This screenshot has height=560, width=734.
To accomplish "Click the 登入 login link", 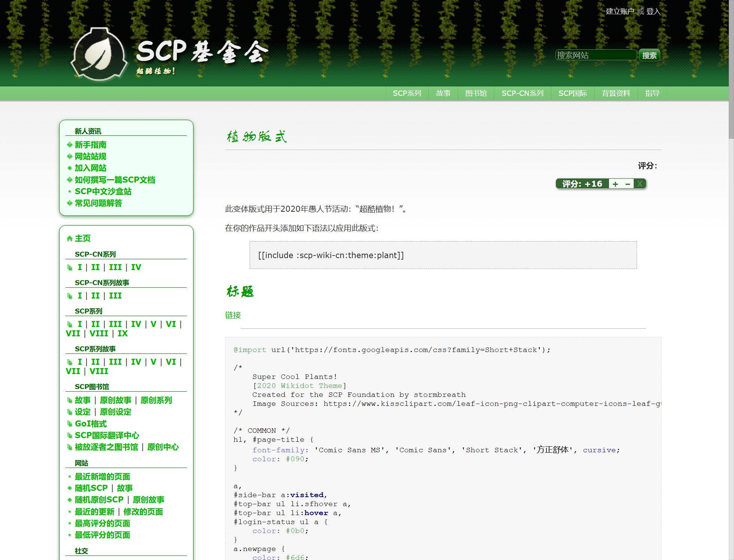I will click(653, 12).
